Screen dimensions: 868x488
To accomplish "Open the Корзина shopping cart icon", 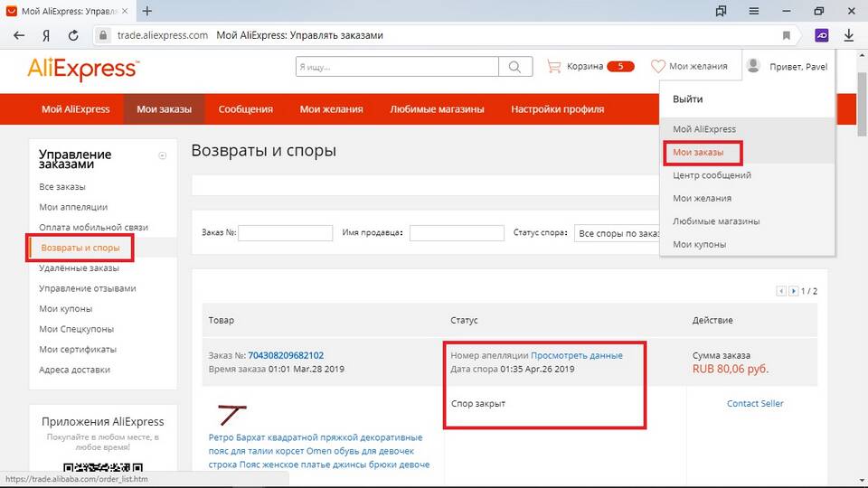I will tap(553, 66).
